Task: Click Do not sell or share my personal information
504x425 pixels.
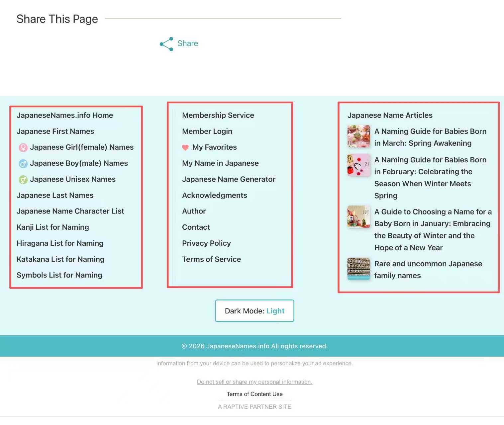Action: (254, 382)
